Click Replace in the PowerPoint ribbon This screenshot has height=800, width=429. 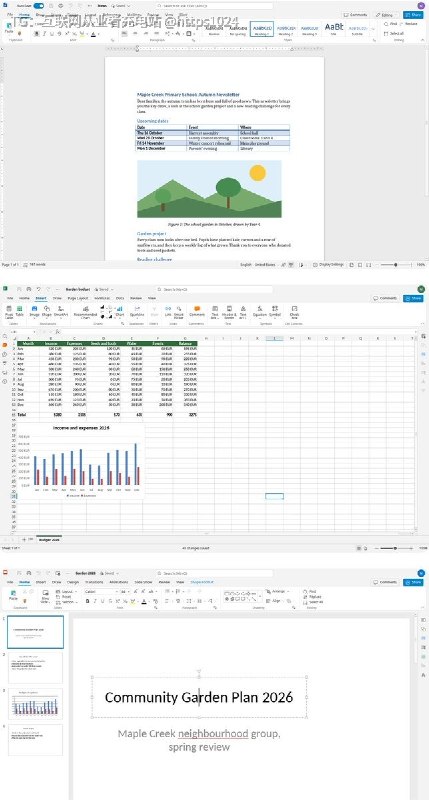click(312, 596)
